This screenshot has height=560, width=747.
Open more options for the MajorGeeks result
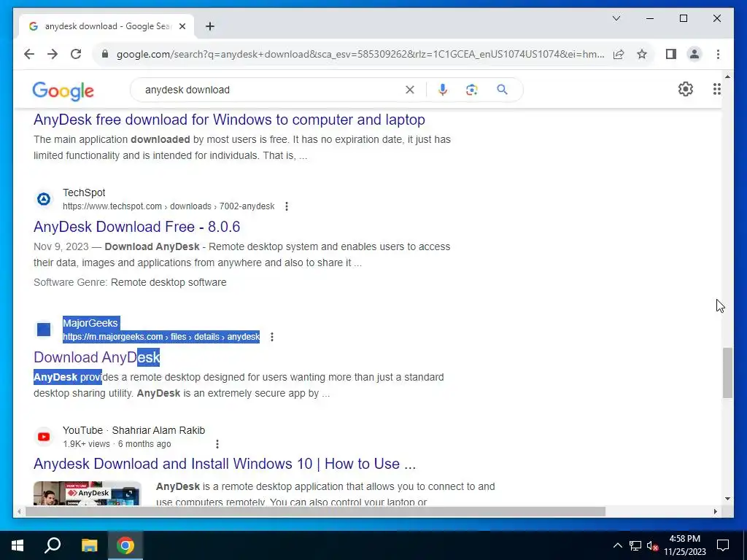(272, 337)
